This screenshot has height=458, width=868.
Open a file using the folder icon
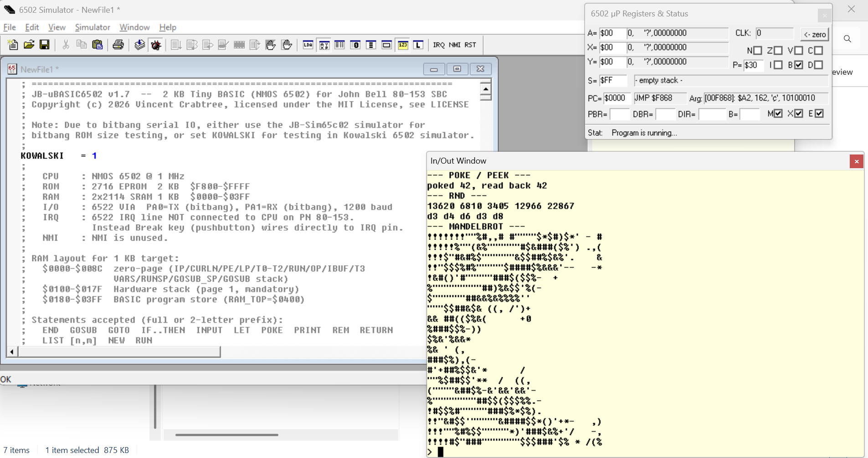tap(29, 45)
